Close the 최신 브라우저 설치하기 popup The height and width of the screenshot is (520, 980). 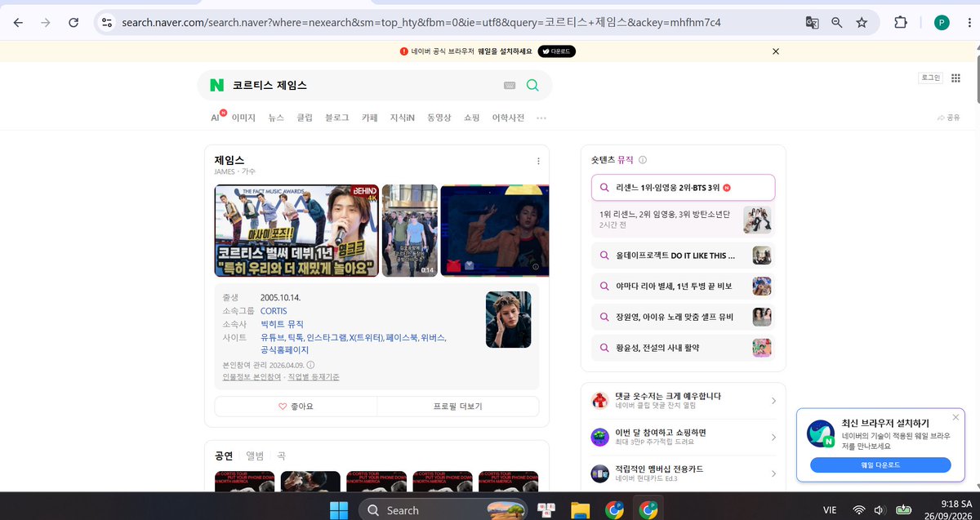(955, 417)
